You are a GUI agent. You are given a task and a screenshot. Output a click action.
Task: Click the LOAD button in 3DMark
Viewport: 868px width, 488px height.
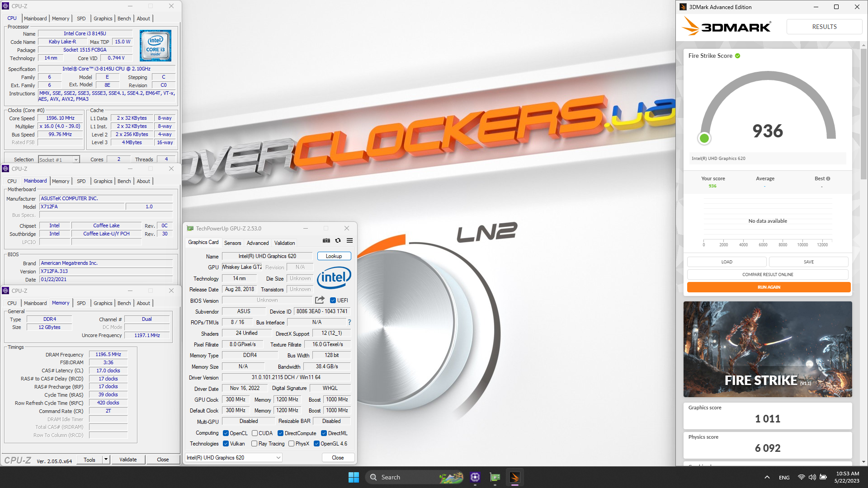(726, 262)
